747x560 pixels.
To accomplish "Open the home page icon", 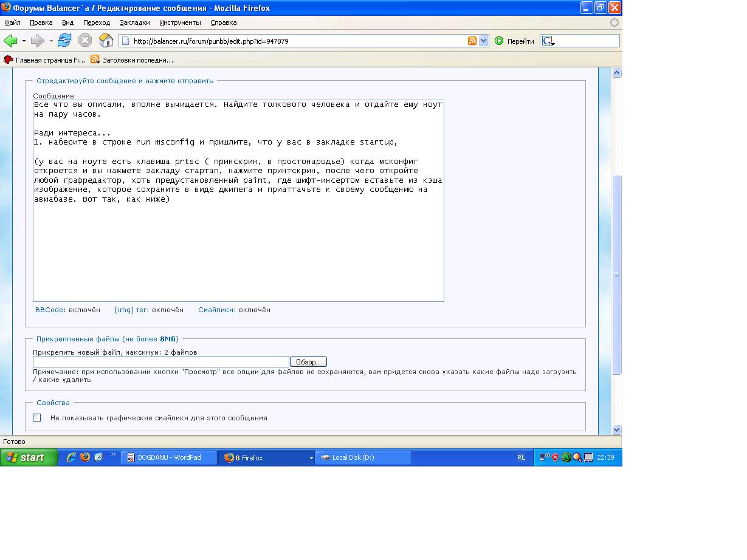I will click(x=106, y=41).
